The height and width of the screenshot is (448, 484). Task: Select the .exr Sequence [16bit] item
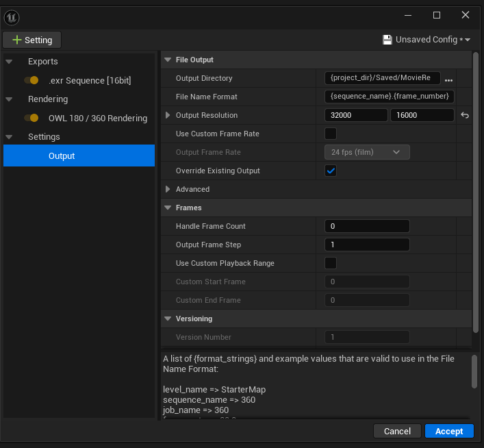point(90,81)
